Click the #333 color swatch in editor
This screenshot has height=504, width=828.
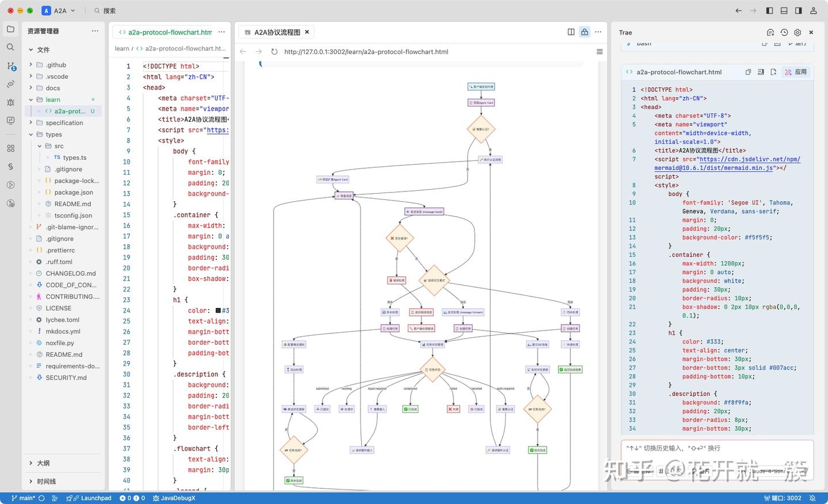coord(218,311)
